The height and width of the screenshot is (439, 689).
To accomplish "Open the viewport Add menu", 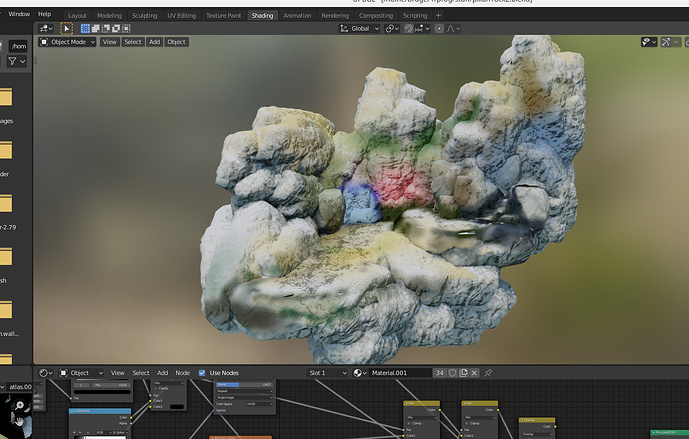I will tap(154, 42).
